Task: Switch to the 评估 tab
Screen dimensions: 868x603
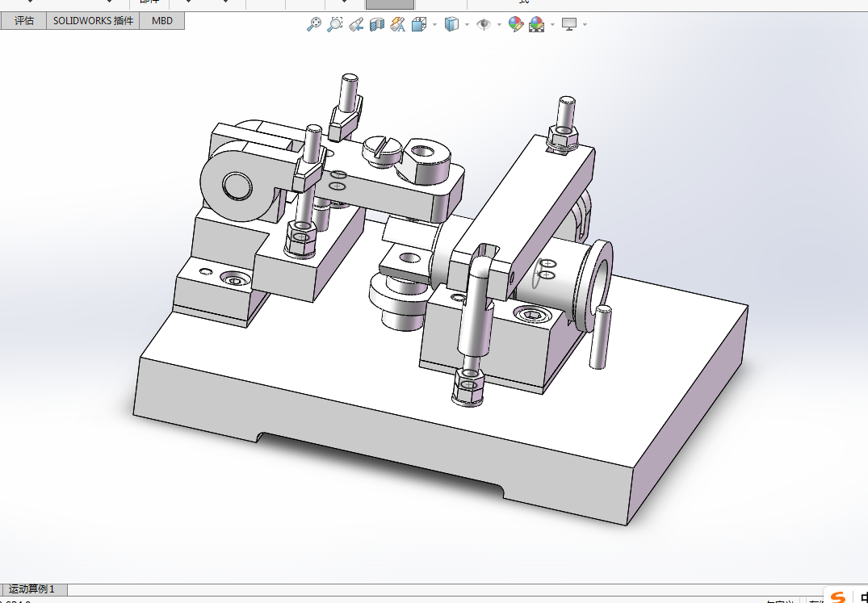Action: pos(23,21)
